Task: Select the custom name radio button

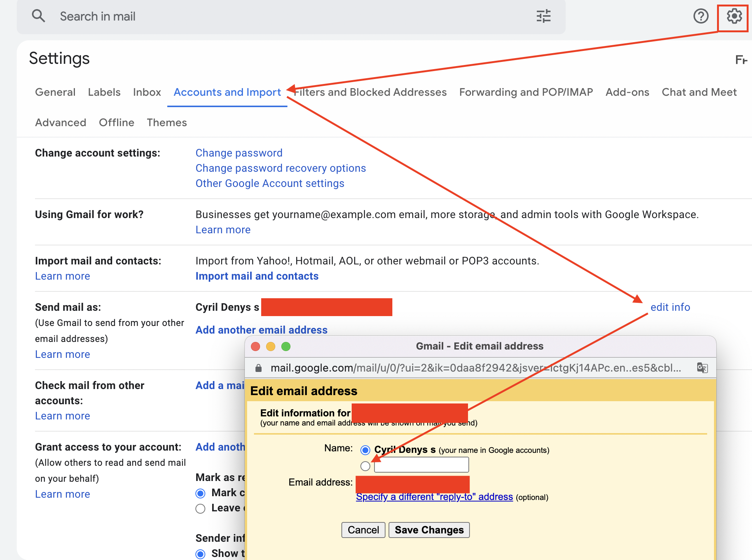Action: pyautogui.click(x=365, y=466)
